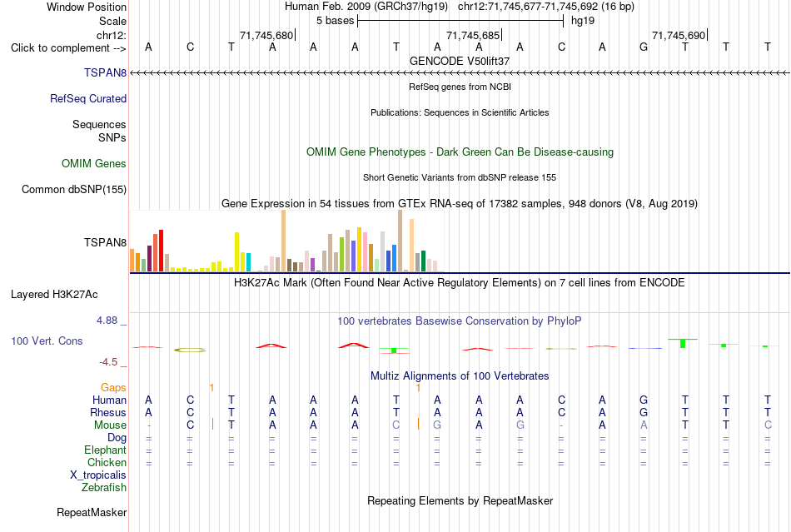Click the Window Position label
Screen dimensions: 791x532
[87, 7]
